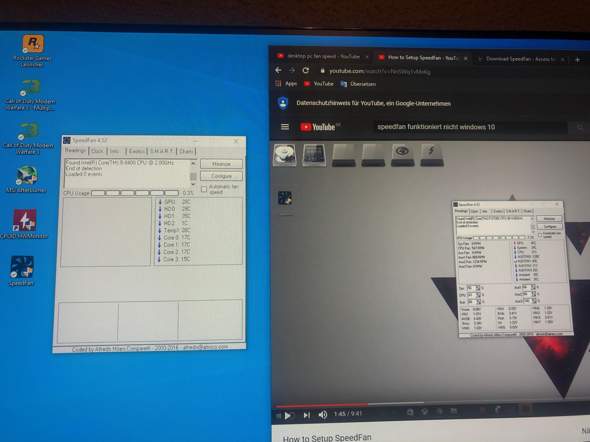Switch to the Exotics tab in SpeedFan
The height and width of the screenshot is (442, 590).
click(136, 151)
